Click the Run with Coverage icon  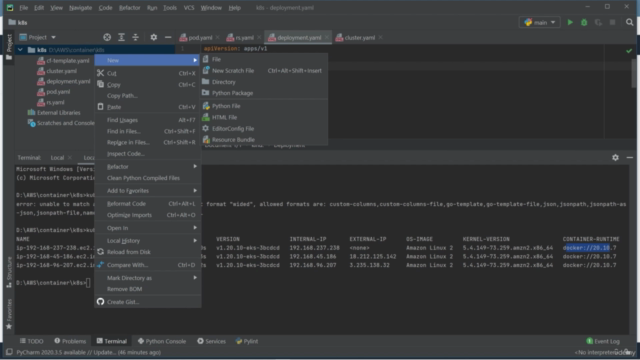point(598,22)
